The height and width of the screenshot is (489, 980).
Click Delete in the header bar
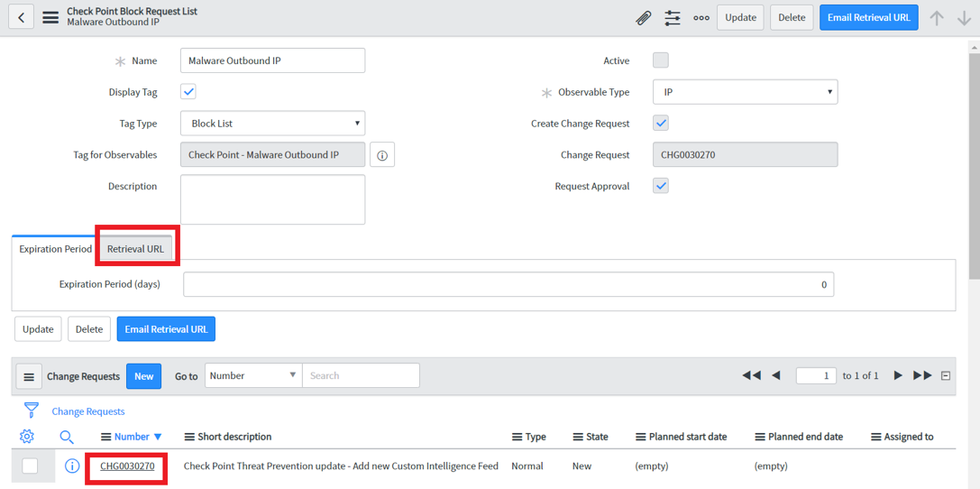pos(792,17)
